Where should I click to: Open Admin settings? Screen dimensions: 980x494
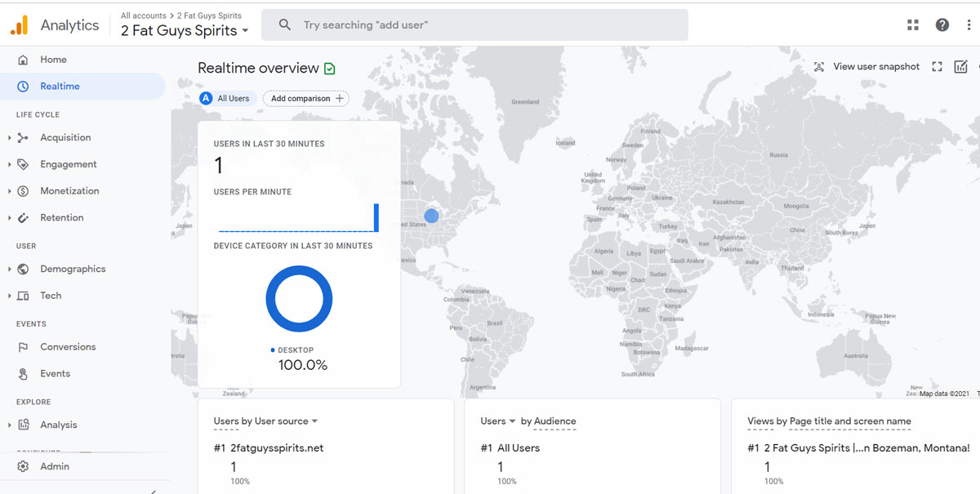coord(55,467)
